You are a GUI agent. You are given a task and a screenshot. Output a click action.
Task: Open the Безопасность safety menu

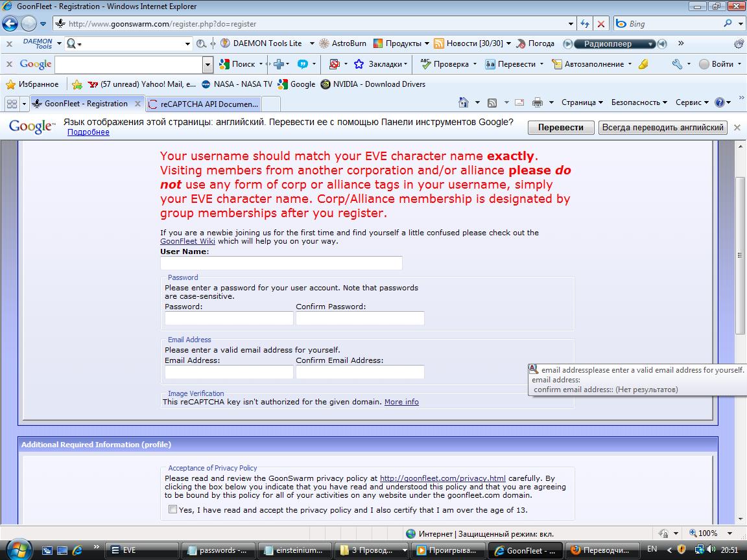[639, 102]
